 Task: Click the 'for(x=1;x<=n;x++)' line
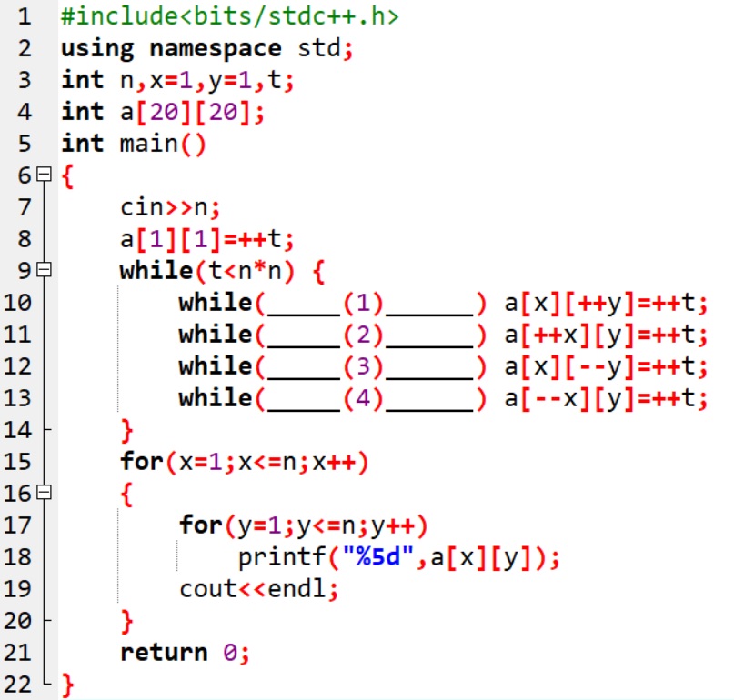pos(245,463)
